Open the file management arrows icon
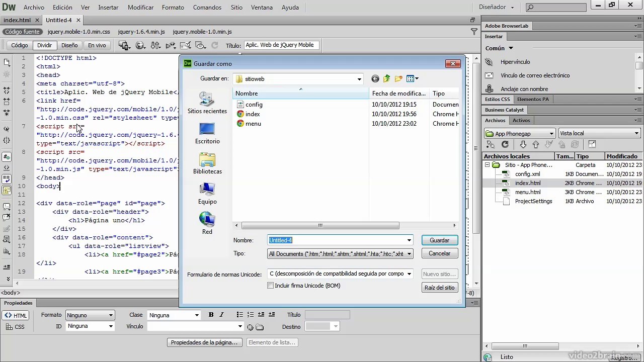Image resolution: width=644 pixels, height=362 pixels. click(x=155, y=45)
